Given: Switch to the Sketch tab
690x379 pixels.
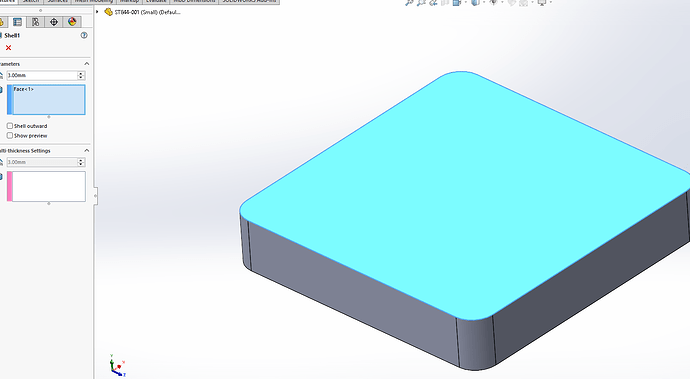Looking at the screenshot, I should [31, 1].
